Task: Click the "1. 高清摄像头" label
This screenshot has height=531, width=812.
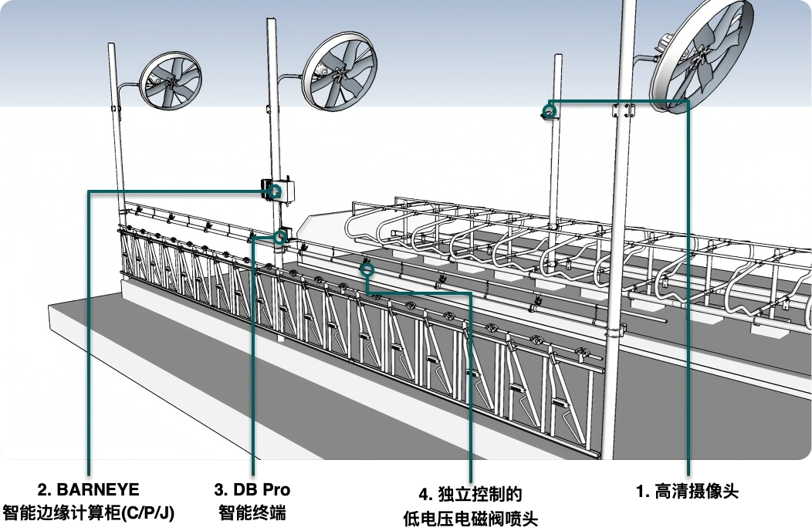Action: [687, 491]
